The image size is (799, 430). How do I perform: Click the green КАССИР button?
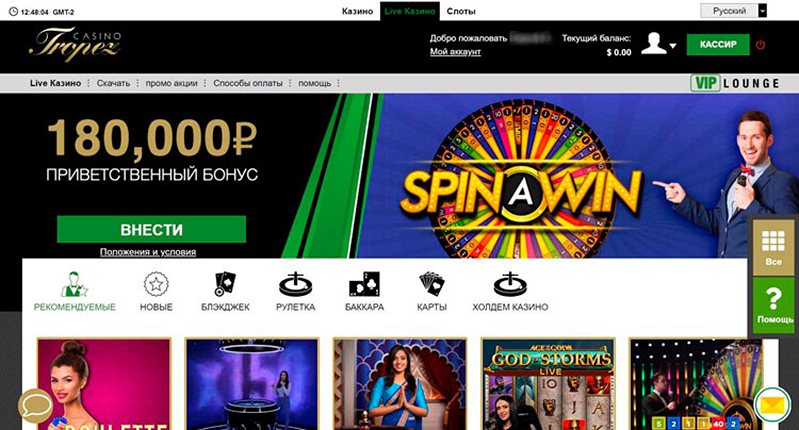tap(718, 44)
